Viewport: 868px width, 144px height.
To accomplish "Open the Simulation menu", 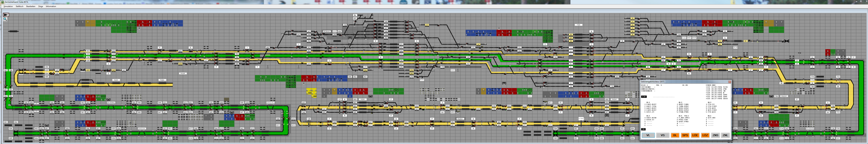I will coord(8,6).
